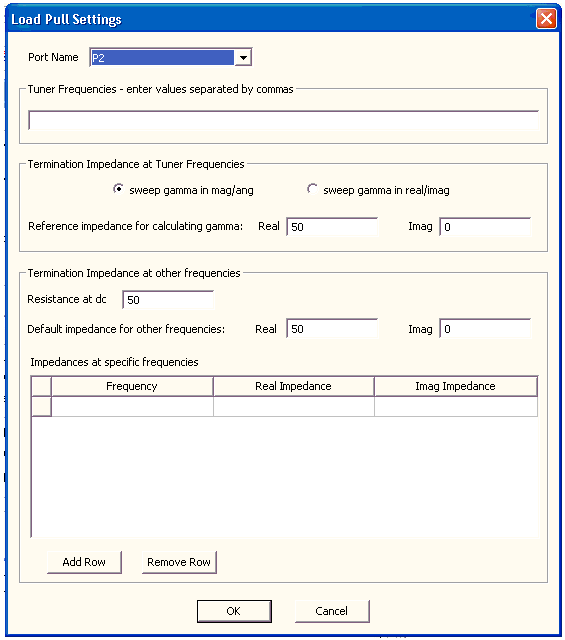Close the Load Pull Settings dialog
The height and width of the screenshot is (640, 565).
[546, 19]
